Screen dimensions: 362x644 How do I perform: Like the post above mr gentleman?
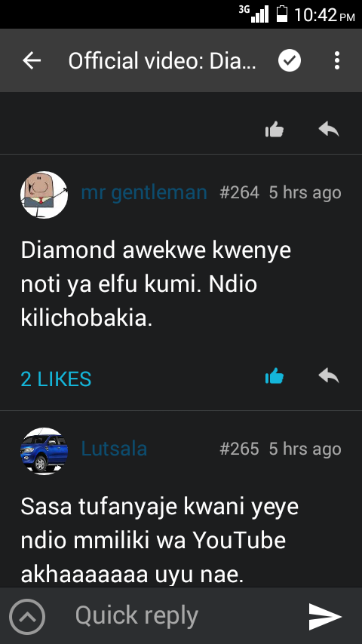click(x=275, y=130)
